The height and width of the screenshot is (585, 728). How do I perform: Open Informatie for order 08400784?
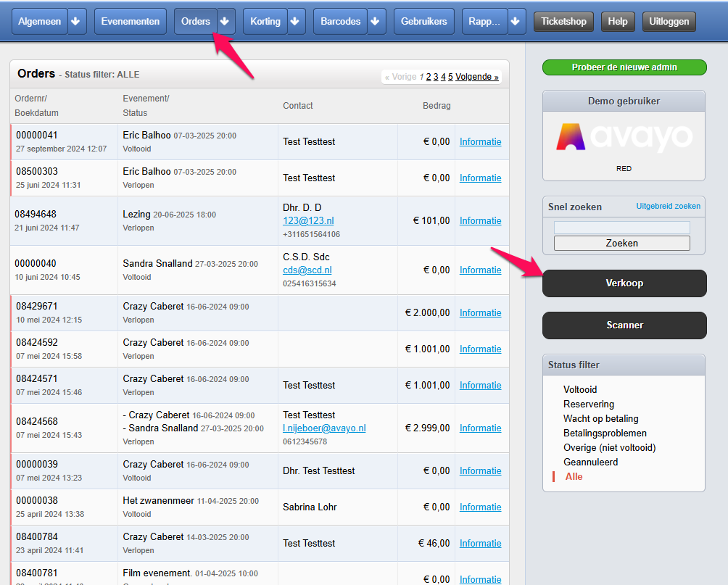click(x=481, y=543)
